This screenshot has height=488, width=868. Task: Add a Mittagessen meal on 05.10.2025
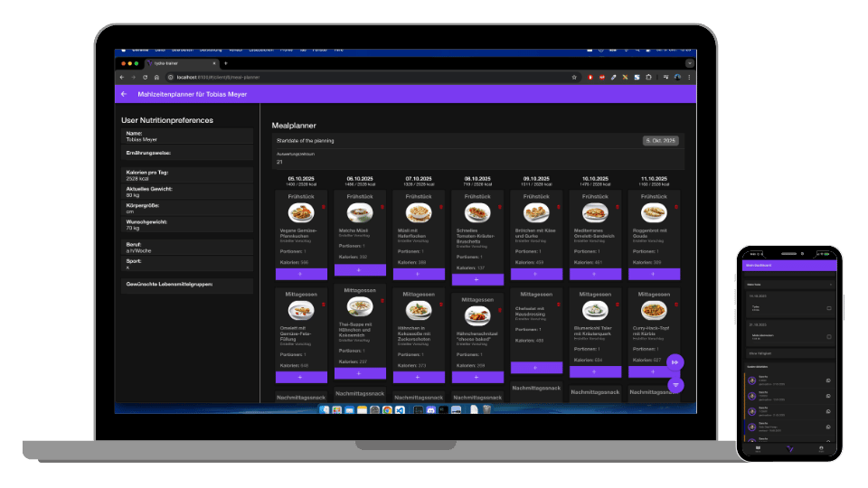(301, 378)
